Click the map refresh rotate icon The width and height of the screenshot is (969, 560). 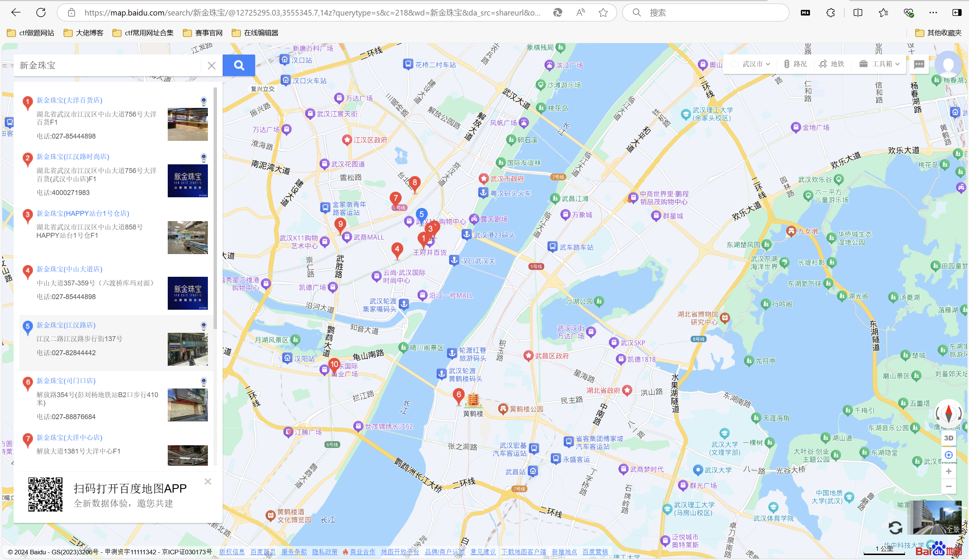point(896,528)
